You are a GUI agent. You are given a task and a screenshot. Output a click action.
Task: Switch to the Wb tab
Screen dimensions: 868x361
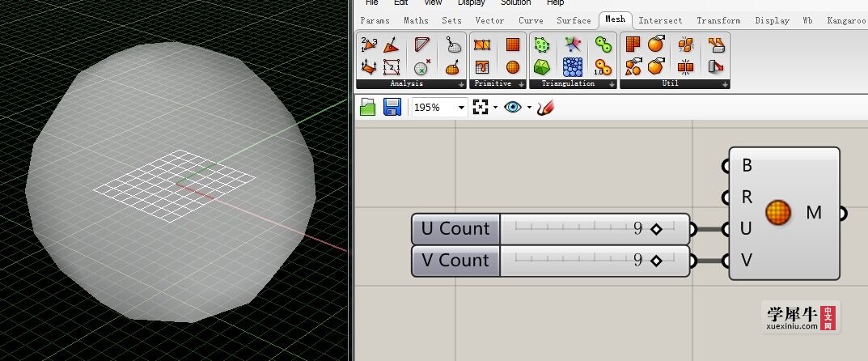tap(807, 20)
